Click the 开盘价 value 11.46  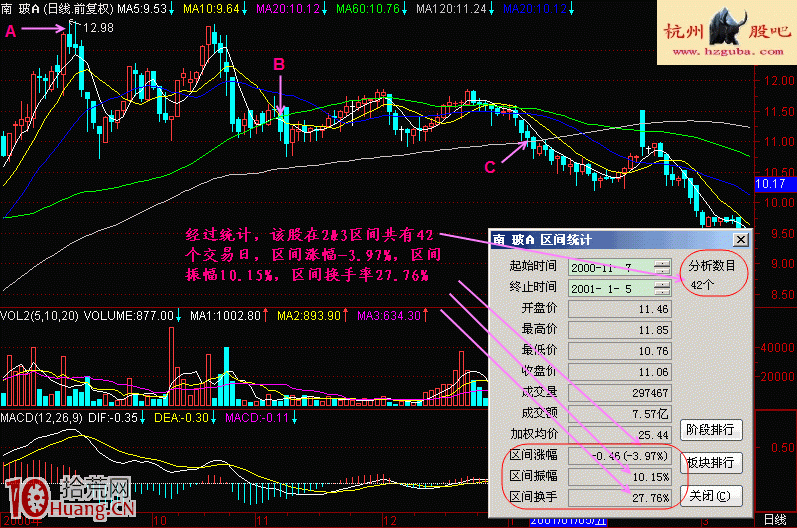click(x=620, y=309)
